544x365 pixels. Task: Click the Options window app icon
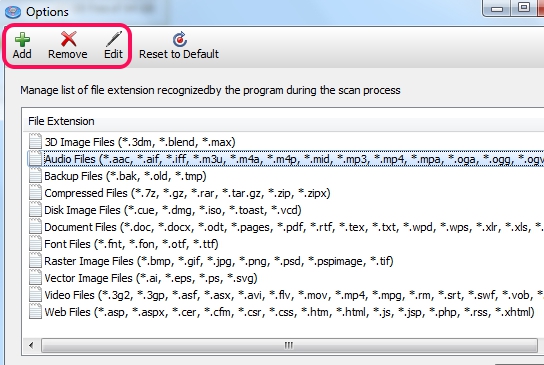[13, 12]
